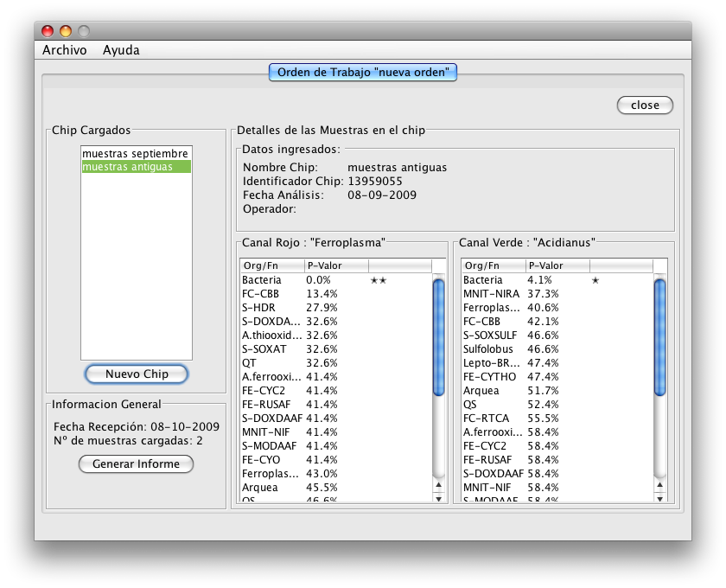Select Bacteria row with 4.1% in Canal Verde

(x=557, y=280)
